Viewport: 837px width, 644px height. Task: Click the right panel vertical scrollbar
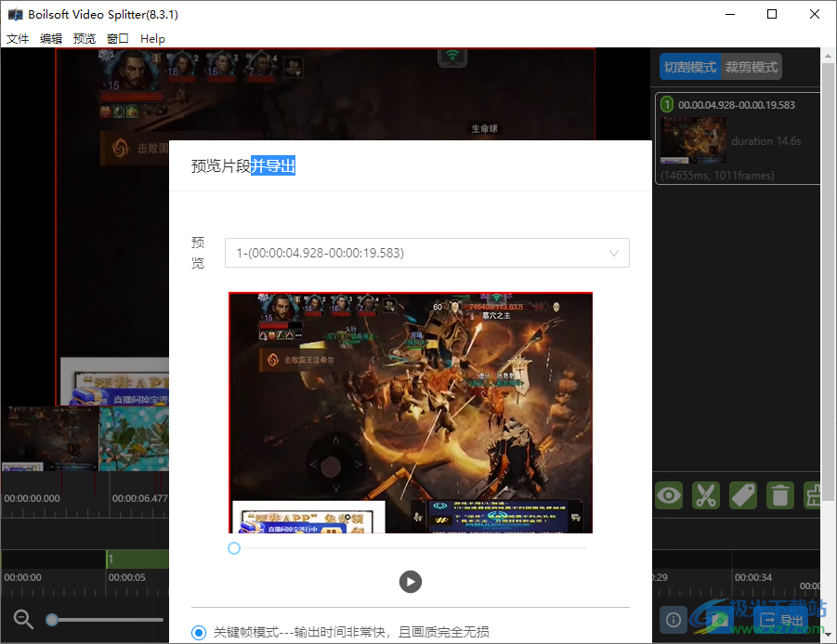point(828,282)
